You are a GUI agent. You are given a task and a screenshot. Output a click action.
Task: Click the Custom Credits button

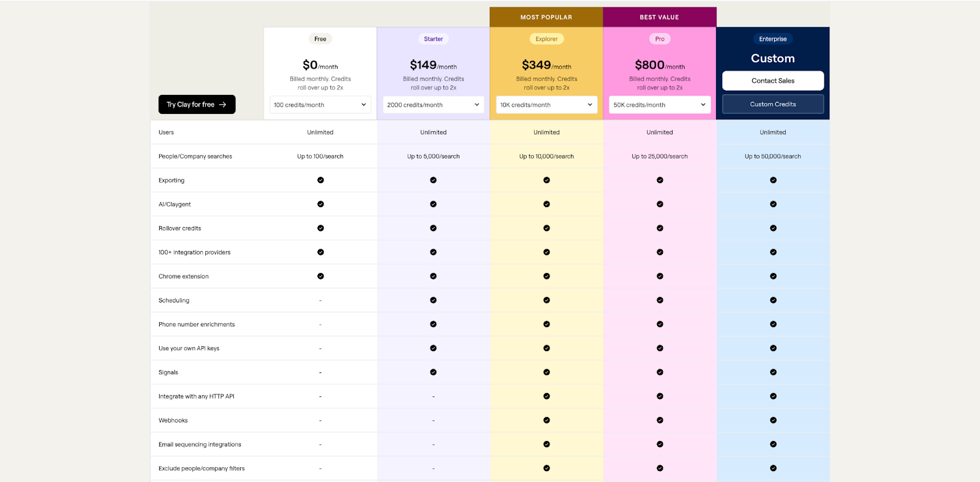[x=773, y=104]
